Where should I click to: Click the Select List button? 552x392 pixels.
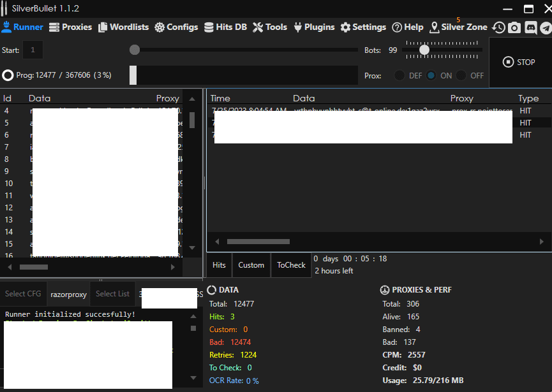coord(112,294)
